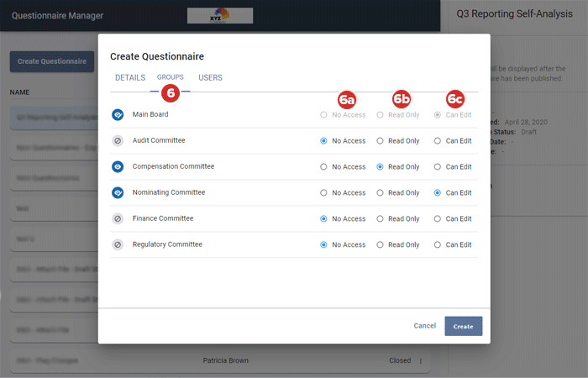Viewport: 588px width, 378px height.
Task: Set Compensation Committee to Can Edit
Action: tap(438, 167)
